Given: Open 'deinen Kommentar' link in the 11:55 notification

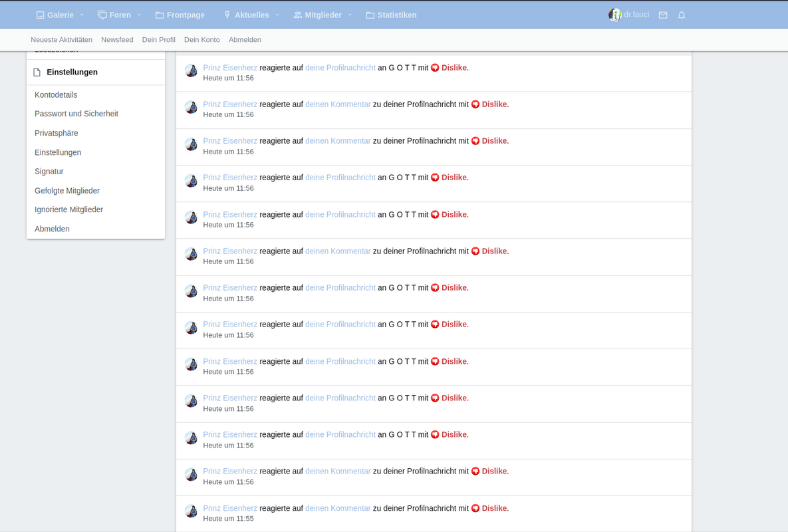Looking at the screenshot, I should 338,508.
